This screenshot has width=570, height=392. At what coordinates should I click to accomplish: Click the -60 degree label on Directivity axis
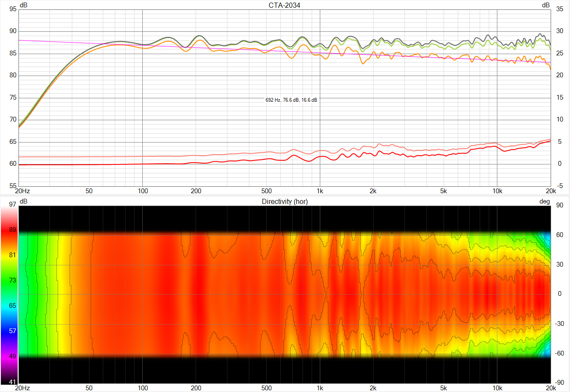point(559,353)
